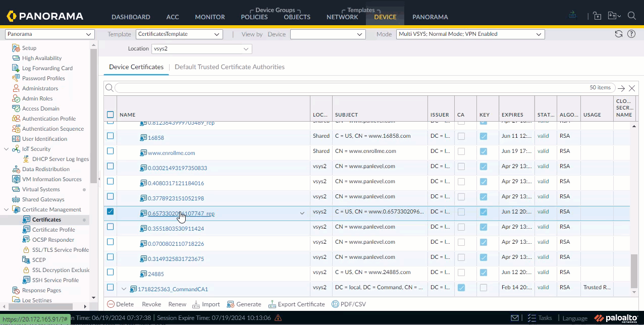Uncheck the box for 0.6573302096107747_rep row
644x325 pixels.
(x=111, y=211)
